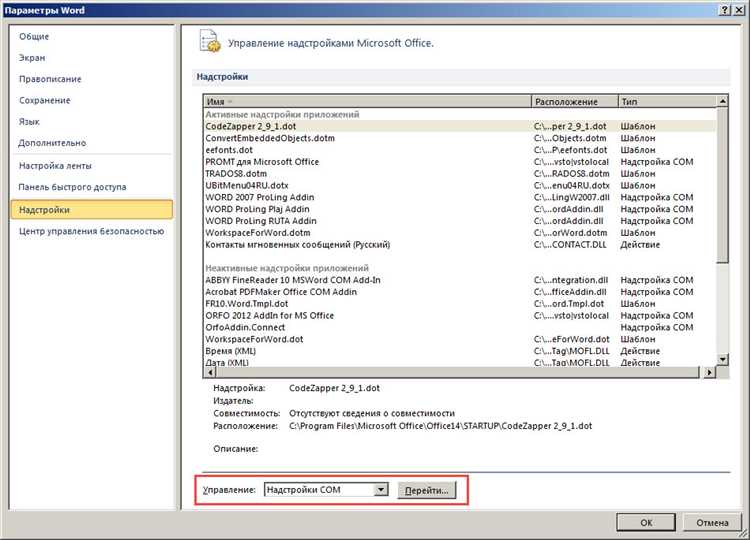Select WORD ProLing Plaj Addin
750x540 pixels.
(x=460, y=209)
